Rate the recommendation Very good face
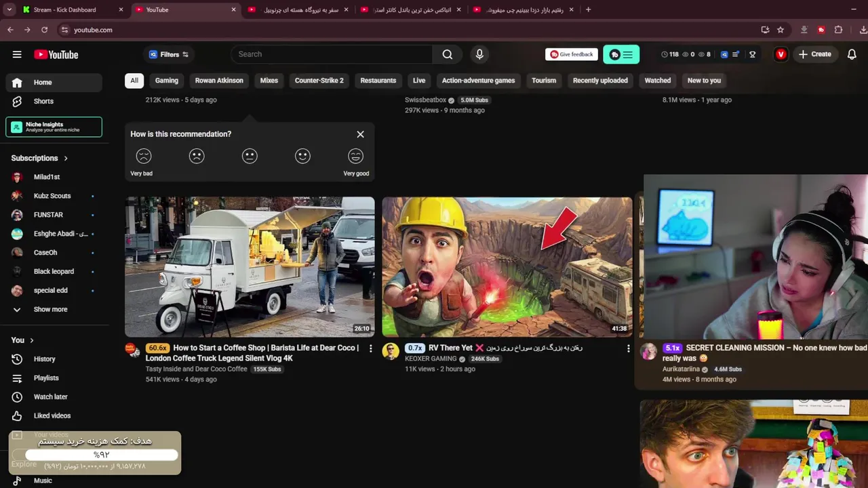The height and width of the screenshot is (488, 868). pyautogui.click(x=355, y=156)
